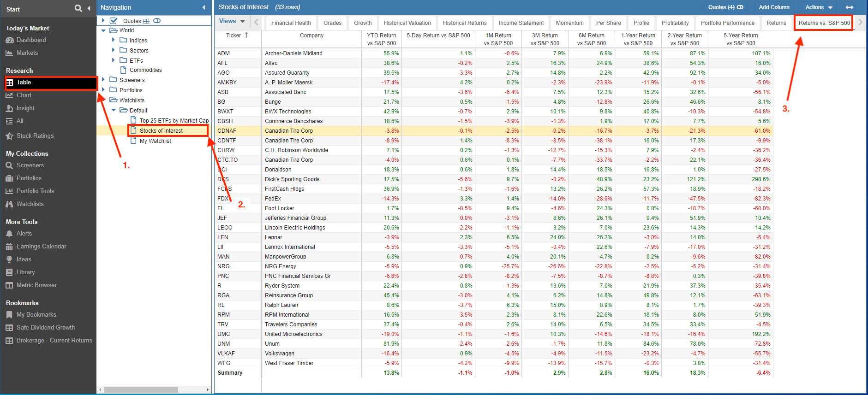Collapse the Watchlists tree folder
The height and width of the screenshot is (395, 868).
[103, 100]
